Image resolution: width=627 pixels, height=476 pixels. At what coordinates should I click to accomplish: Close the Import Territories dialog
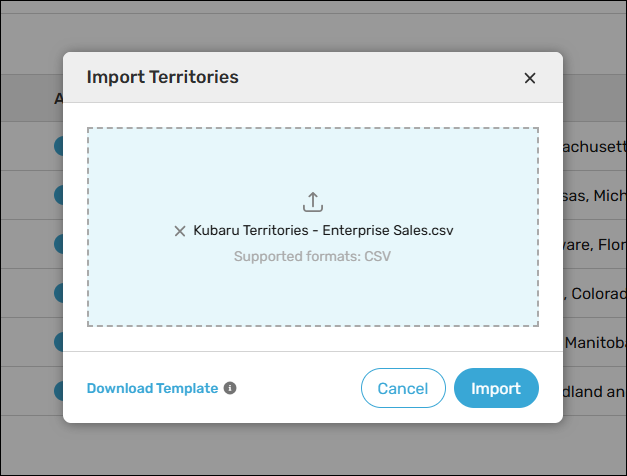coord(530,78)
